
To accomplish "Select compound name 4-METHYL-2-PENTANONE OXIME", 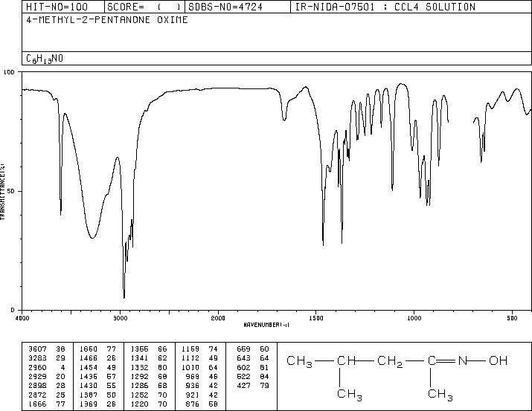I will click(x=107, y=19).
